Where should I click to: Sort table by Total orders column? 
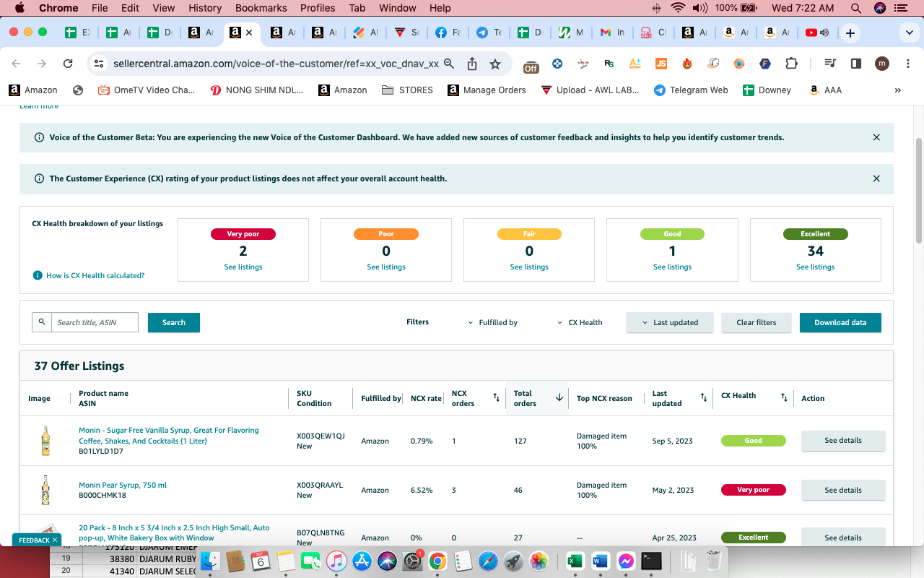click(559, 398)
